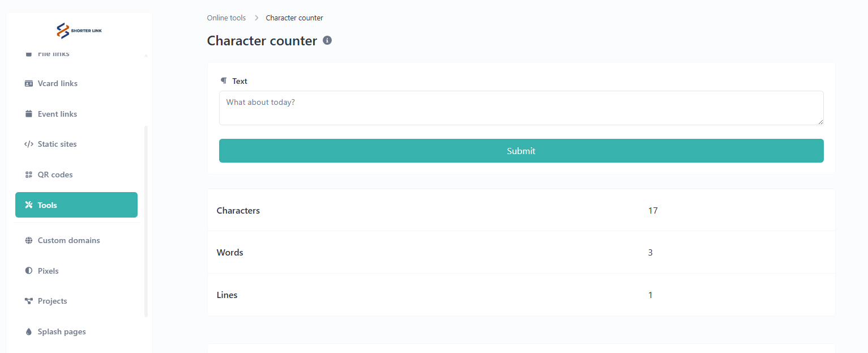868x353 pixels.
Task: Click the Static sites code icon
Action: (29, 144)
